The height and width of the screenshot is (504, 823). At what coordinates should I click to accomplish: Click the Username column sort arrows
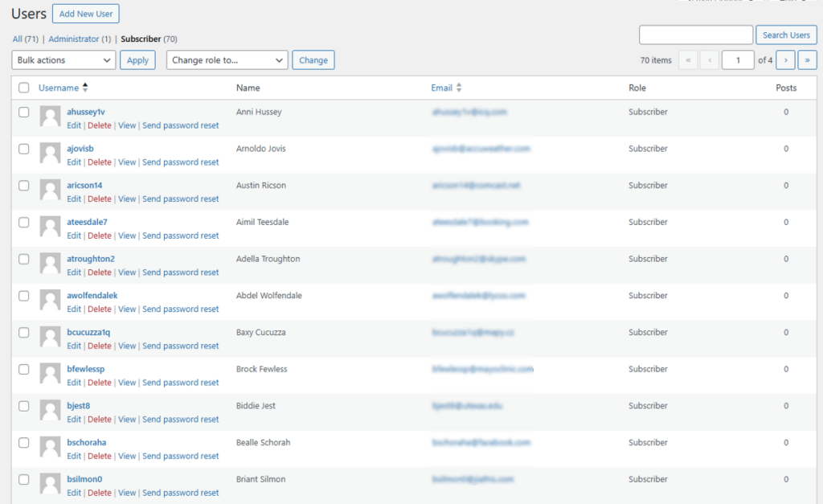85,88
